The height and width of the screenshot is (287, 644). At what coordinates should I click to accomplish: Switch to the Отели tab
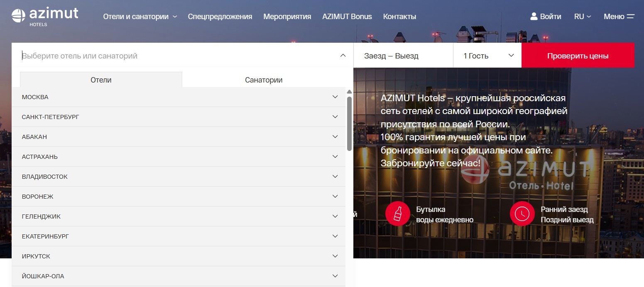101,80
